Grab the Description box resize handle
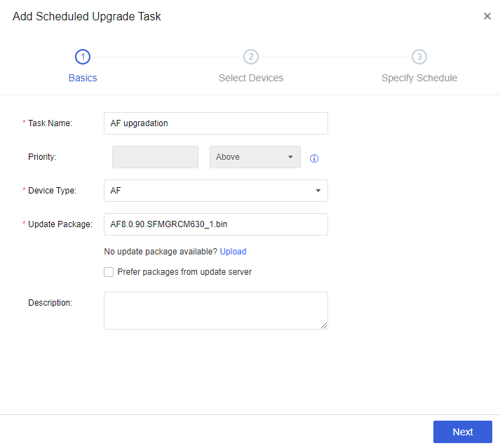The width and height of the screenshot is (500, 448). (x=325, y=326)
